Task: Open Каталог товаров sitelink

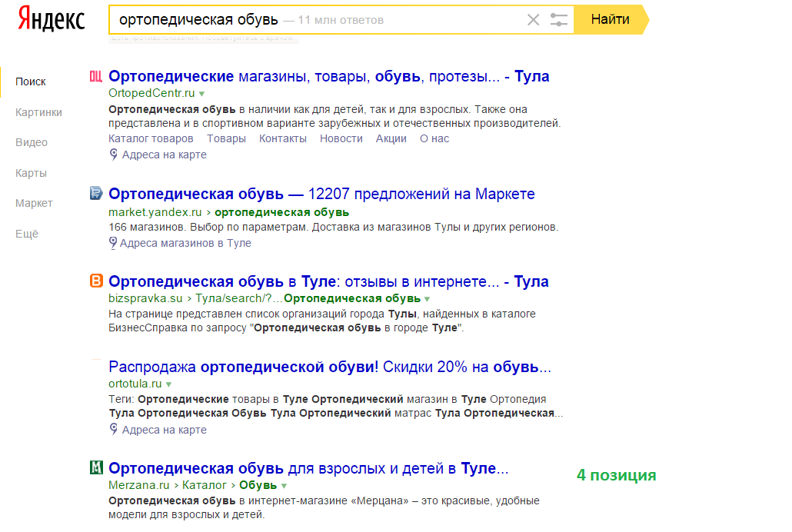Action: 151,138
